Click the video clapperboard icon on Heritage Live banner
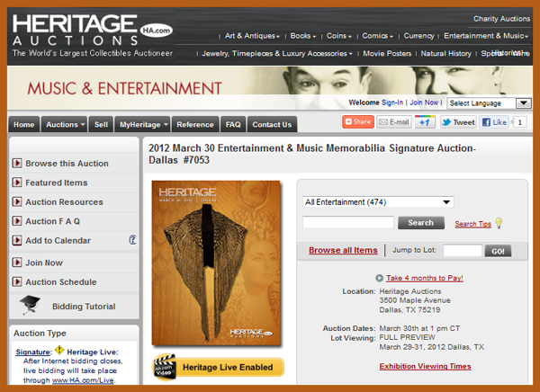The image size is (540, 392). tap(165, 367)
